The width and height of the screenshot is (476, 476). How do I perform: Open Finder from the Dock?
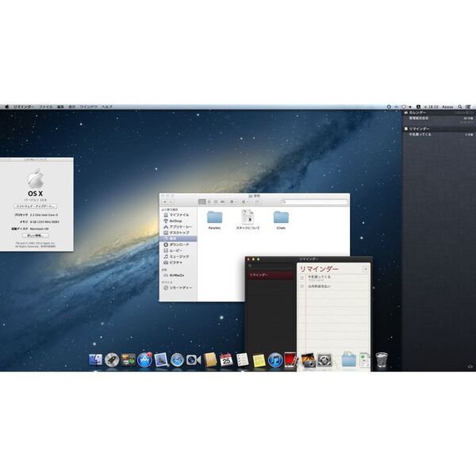(x=95, y=360)
